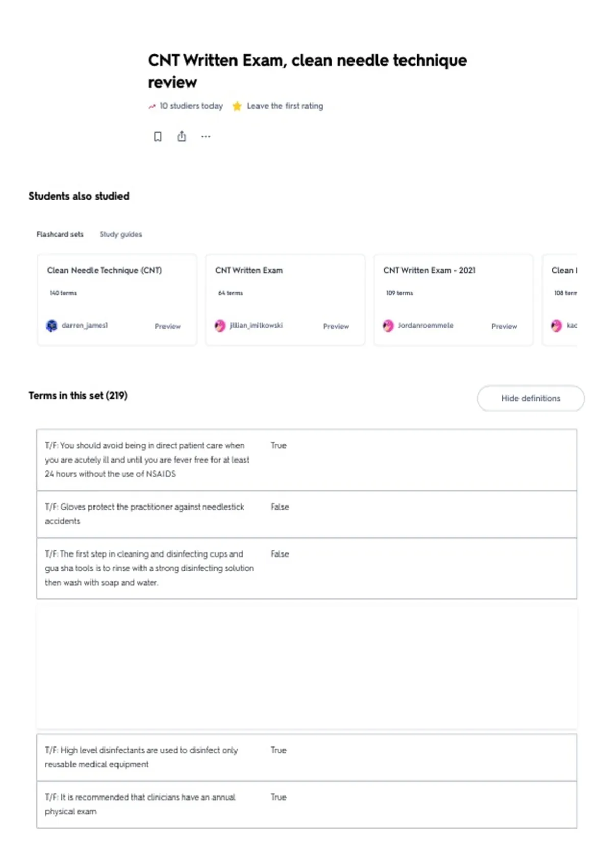Click the star rating icon
The image size is (613, 868).
[237, 106]
